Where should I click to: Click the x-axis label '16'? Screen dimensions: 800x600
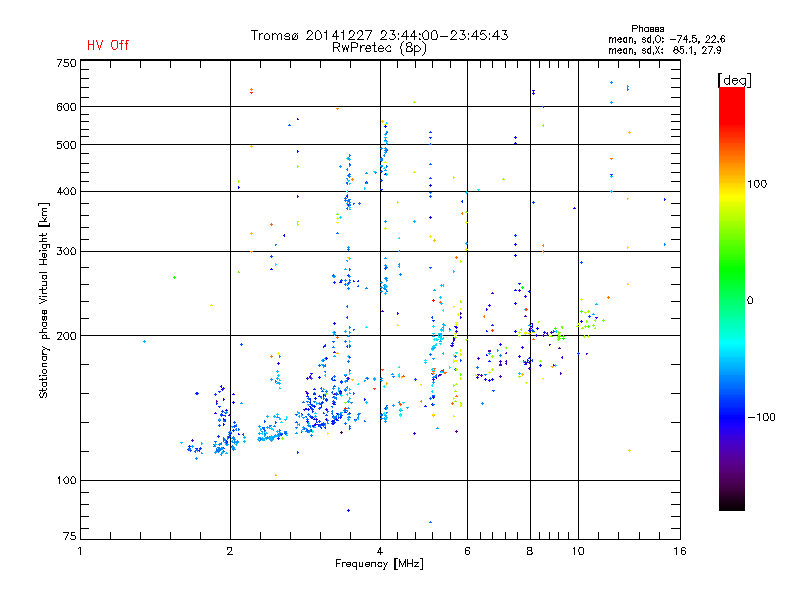[x=680, y=551]
